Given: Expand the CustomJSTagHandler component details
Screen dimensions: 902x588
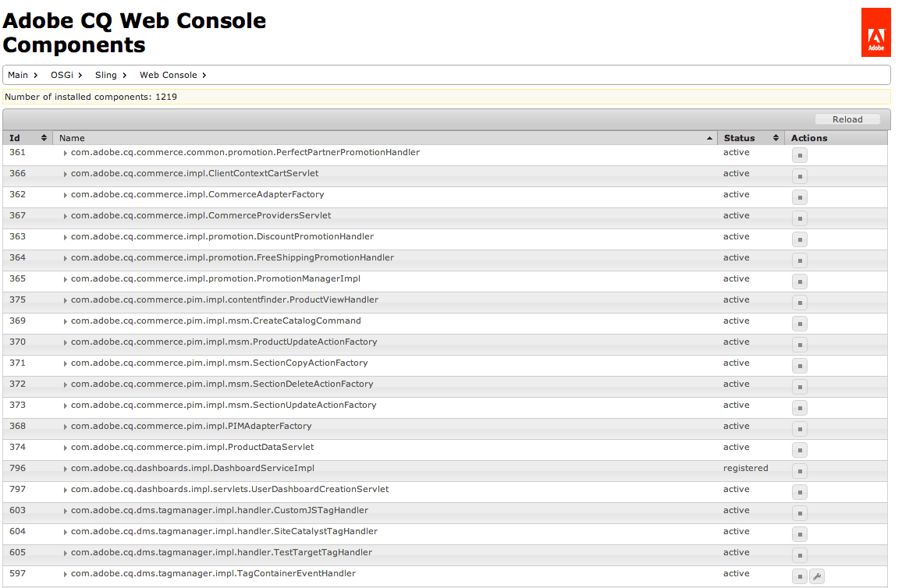Looking at the screenshot, I should (65, 510).
